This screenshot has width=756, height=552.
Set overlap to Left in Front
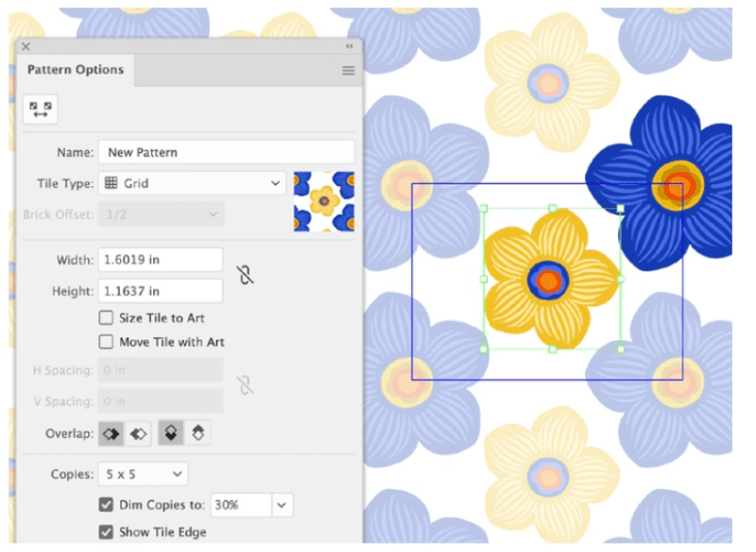112,434
